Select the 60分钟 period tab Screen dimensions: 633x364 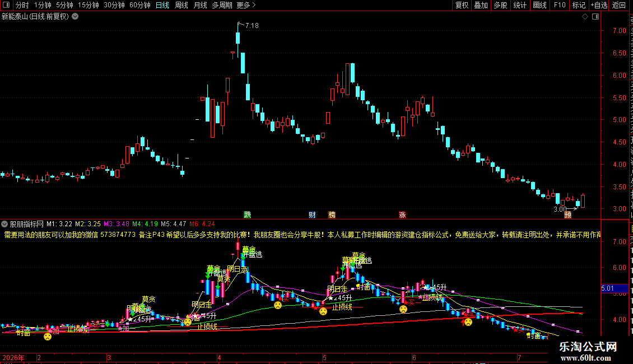(139, 5)
